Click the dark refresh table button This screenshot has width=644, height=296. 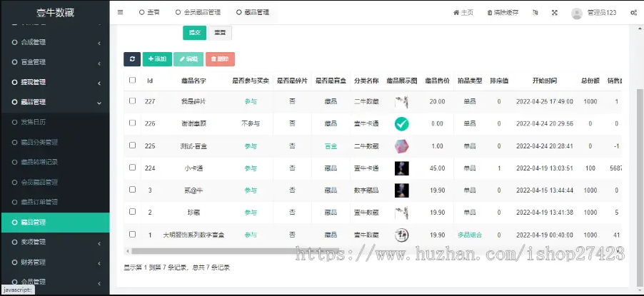pos(131,60)
